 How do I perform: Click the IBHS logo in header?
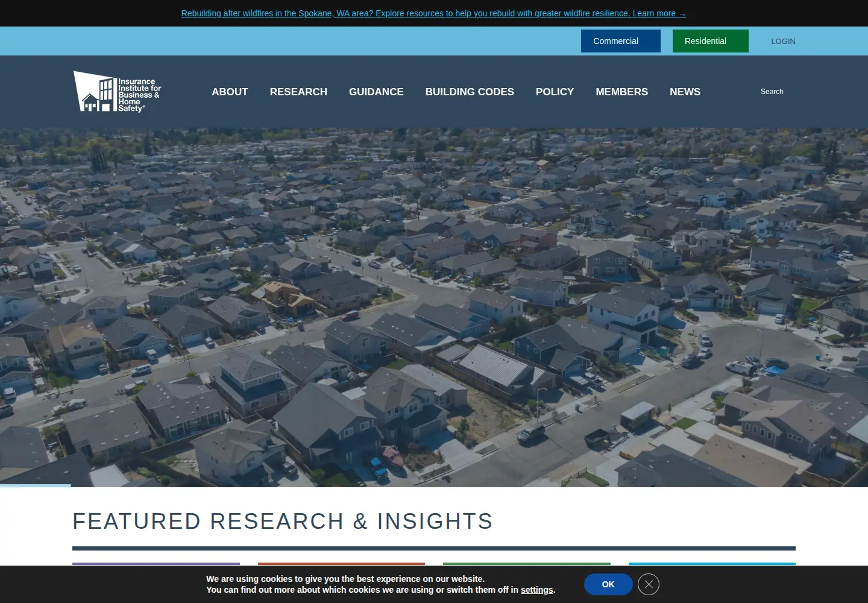tap(118, 92)
